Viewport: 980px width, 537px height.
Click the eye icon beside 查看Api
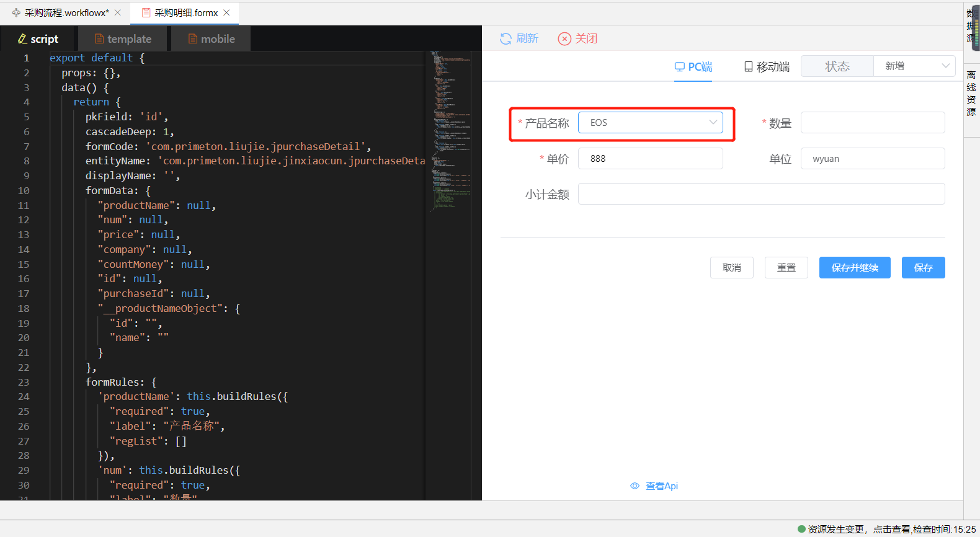[x=635, y=486]
